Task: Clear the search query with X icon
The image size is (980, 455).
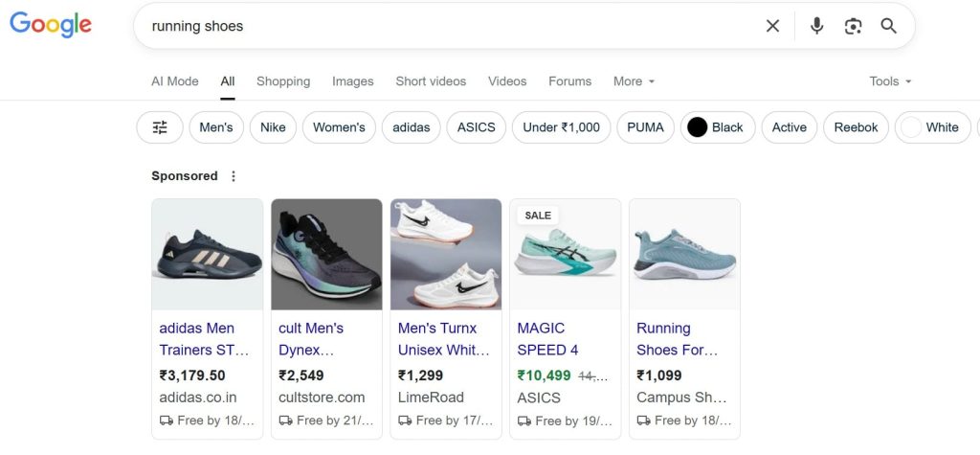Action: pos(772,26)
